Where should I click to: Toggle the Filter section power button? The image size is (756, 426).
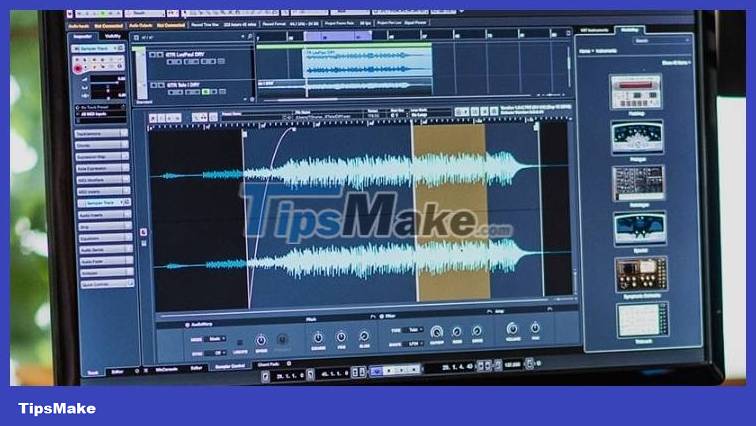pos(381,317)
